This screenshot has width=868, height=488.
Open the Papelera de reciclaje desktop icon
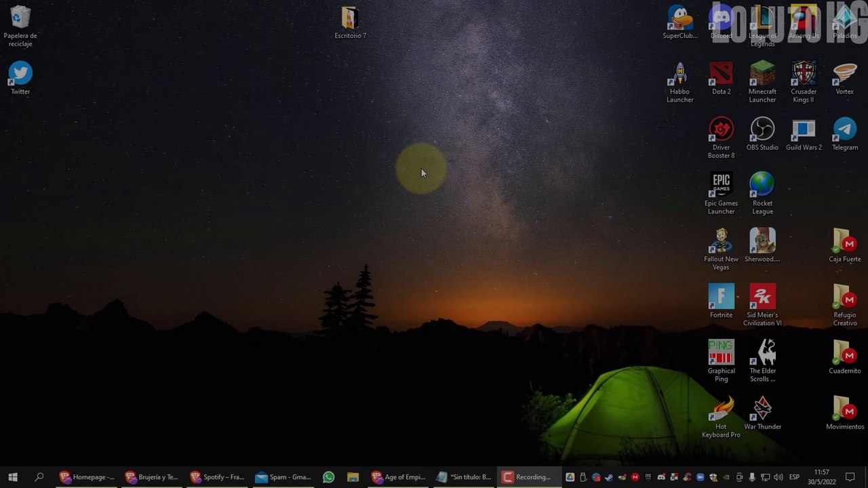20,26
